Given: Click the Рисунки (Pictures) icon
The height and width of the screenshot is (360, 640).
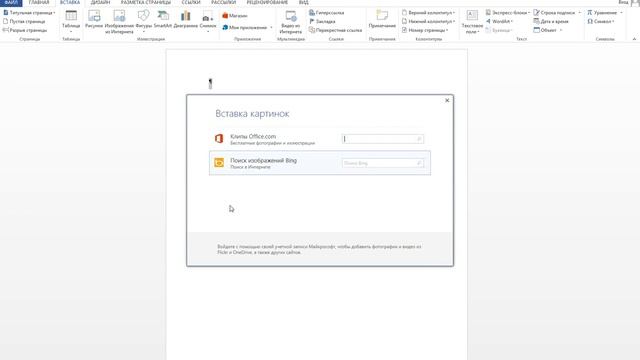Looking at the screenshot, I should pos(94,19).
